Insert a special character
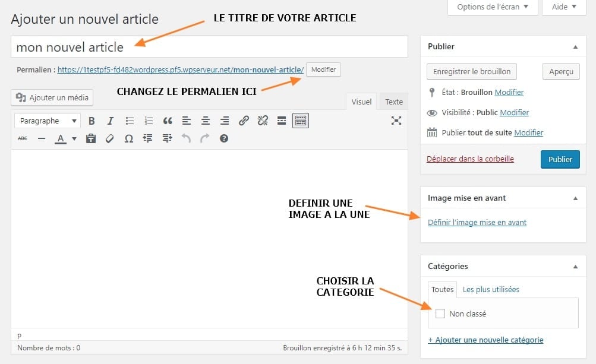The width and height of the screenshot is (596, 364). [129, 138]
